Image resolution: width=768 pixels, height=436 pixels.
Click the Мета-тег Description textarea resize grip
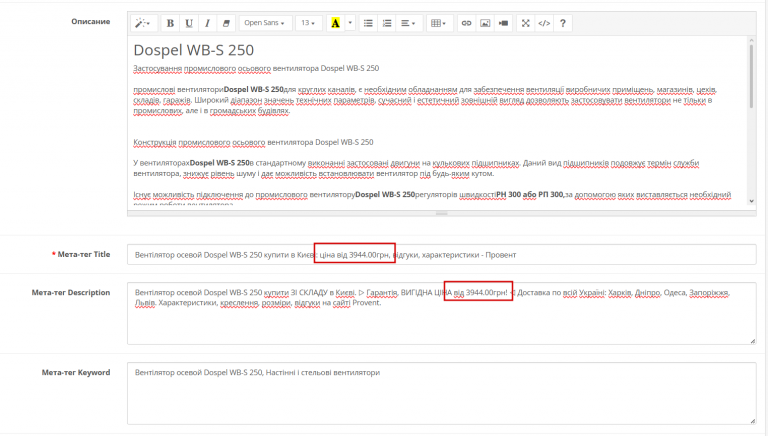point(752,341)
